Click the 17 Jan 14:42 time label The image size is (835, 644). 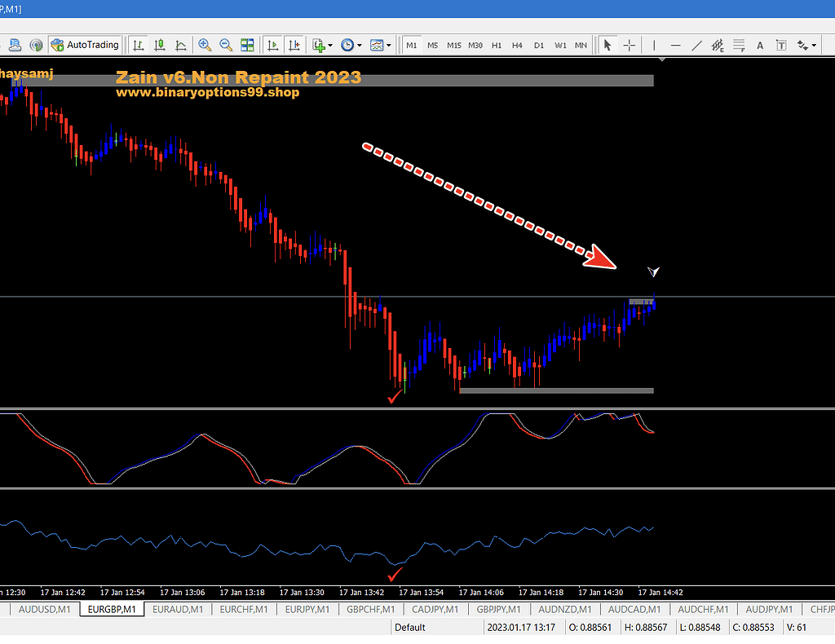660,593
